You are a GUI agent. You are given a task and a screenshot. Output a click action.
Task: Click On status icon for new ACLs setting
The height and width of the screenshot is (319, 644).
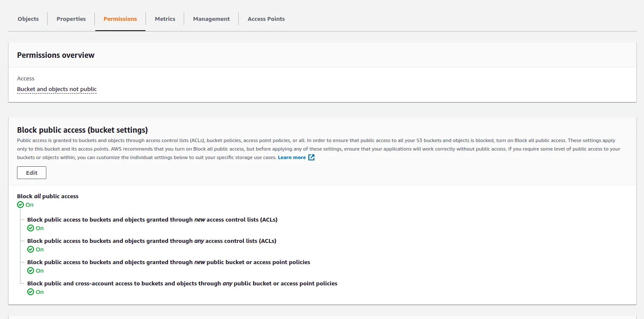point(31,228)
